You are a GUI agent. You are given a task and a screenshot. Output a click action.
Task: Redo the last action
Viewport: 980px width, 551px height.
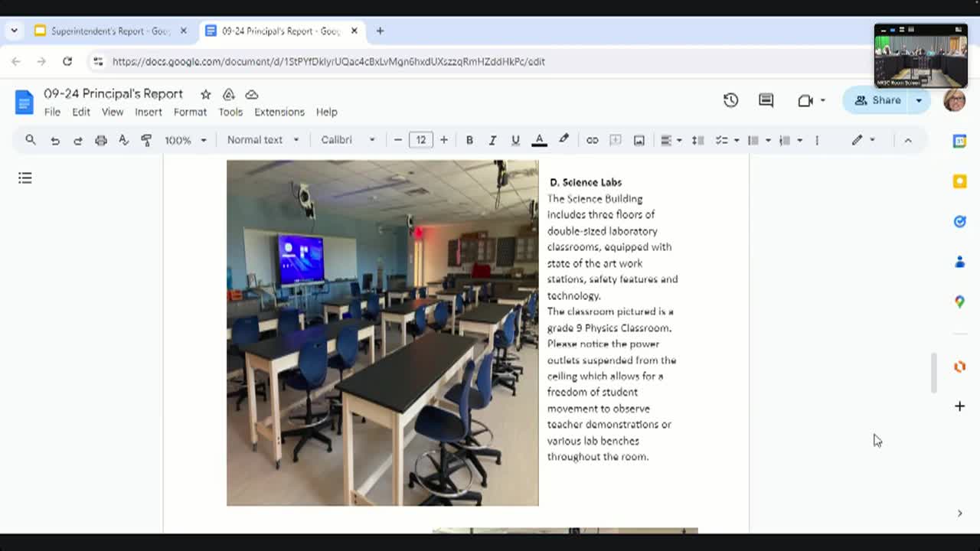point(78,140)
